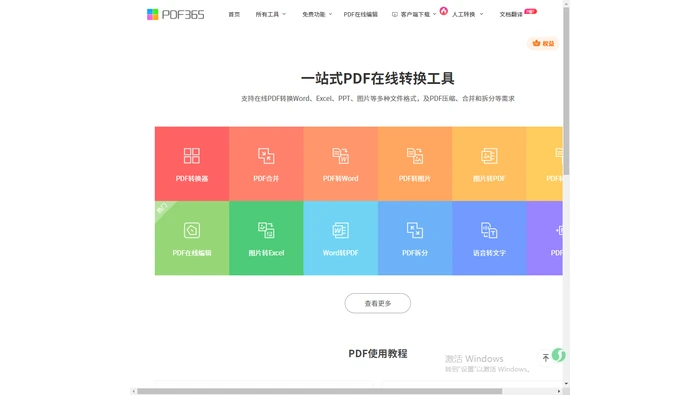Open the PDF转换器 tool tile

tap(192, 164)
